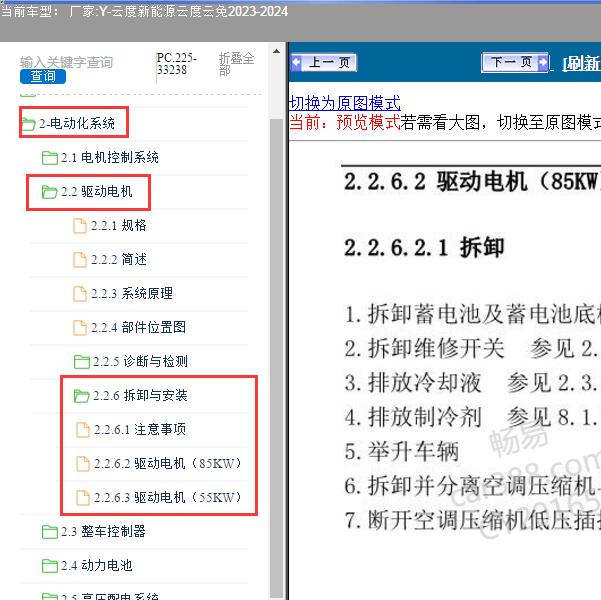
Task: Click the 2.2.6.2 驱动电机（85KW） document icon
Action: coord(83,464)
